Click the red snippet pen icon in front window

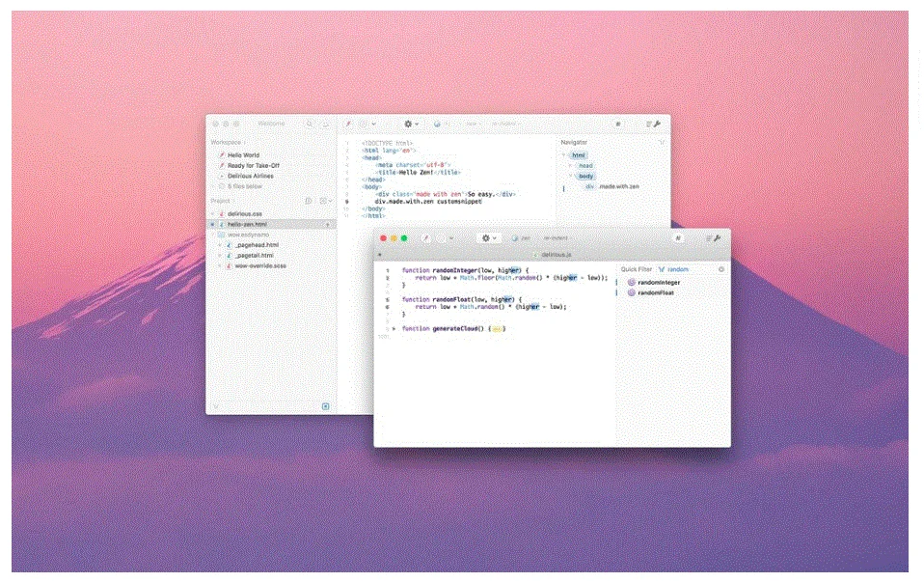pyautogui.click(x=425, y=238)
